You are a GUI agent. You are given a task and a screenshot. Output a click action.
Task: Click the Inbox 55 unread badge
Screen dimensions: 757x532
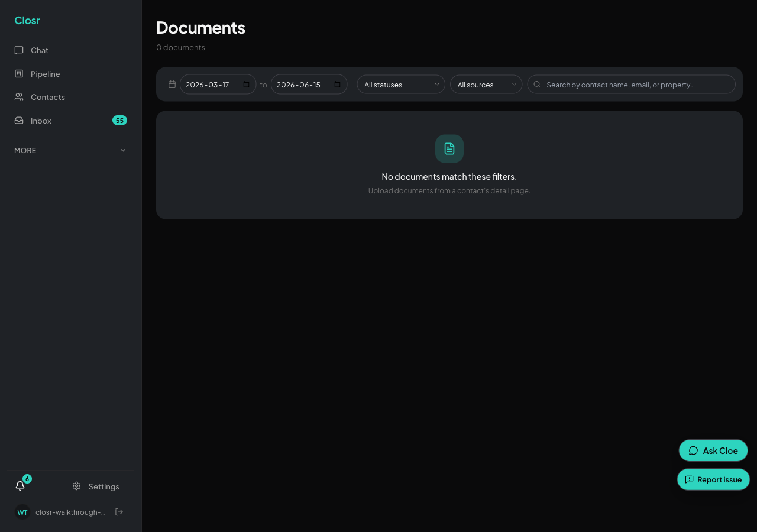pyautogui.click(x=119, y=121)
